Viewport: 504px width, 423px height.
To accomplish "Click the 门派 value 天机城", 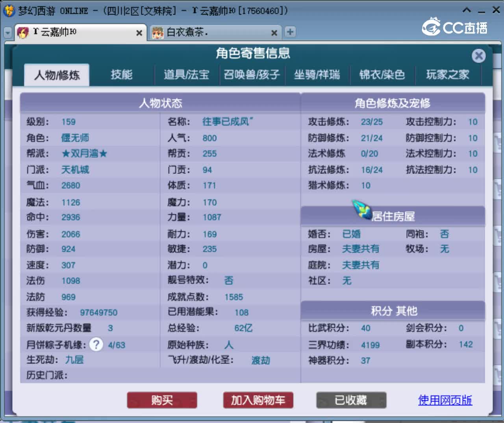I will tap(75, 170).
